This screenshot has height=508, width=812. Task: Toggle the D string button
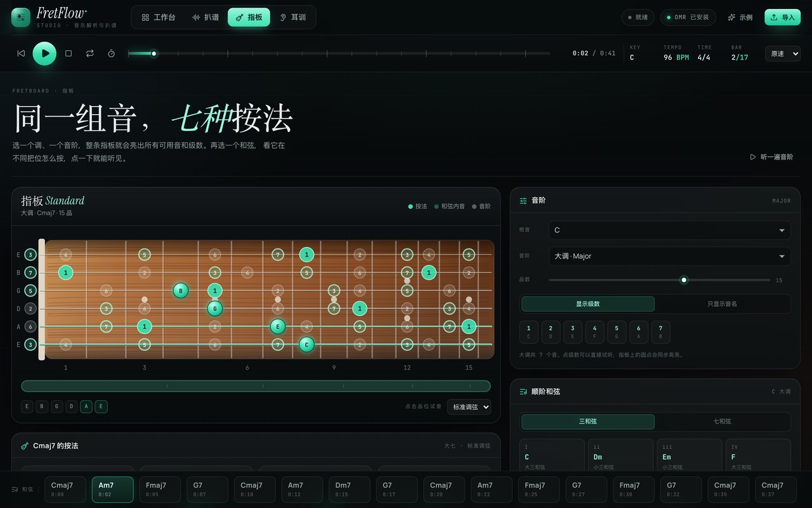coord(72,407)
